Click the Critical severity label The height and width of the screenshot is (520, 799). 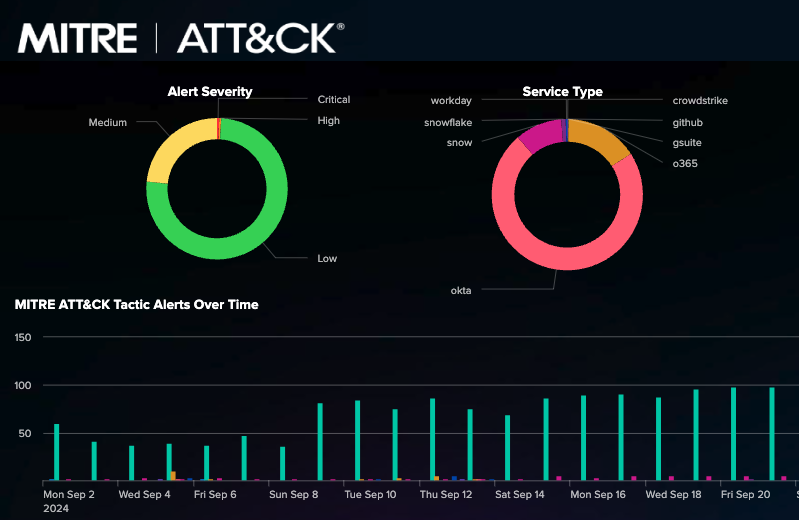coord(334,99)
